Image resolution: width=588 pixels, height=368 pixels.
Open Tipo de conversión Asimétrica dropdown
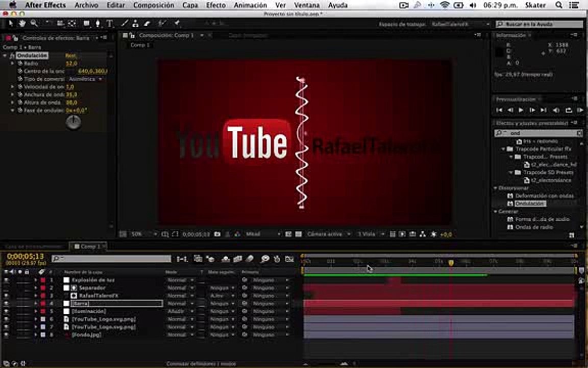(86, 79)
